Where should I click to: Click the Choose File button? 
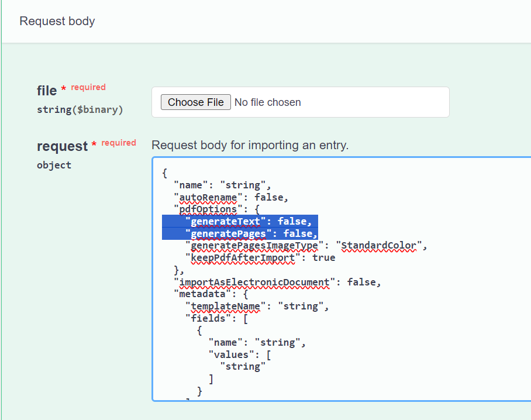point(196,102)
